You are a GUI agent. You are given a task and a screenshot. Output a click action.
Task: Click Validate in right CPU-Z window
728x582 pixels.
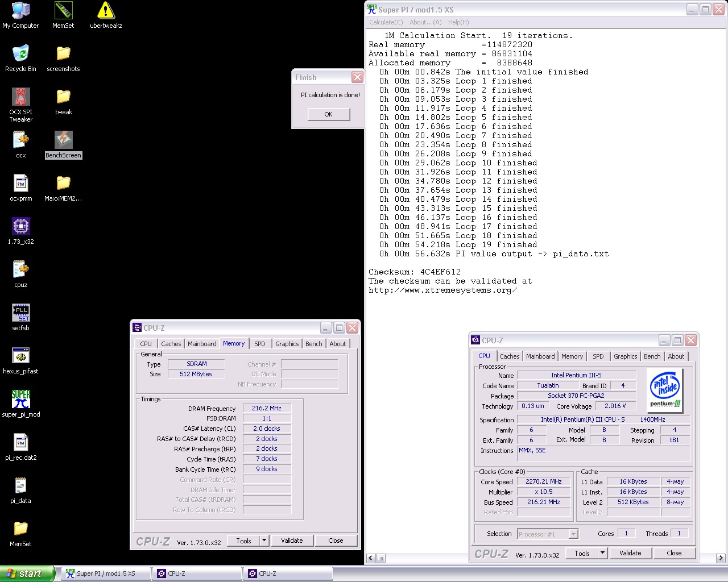630,553
